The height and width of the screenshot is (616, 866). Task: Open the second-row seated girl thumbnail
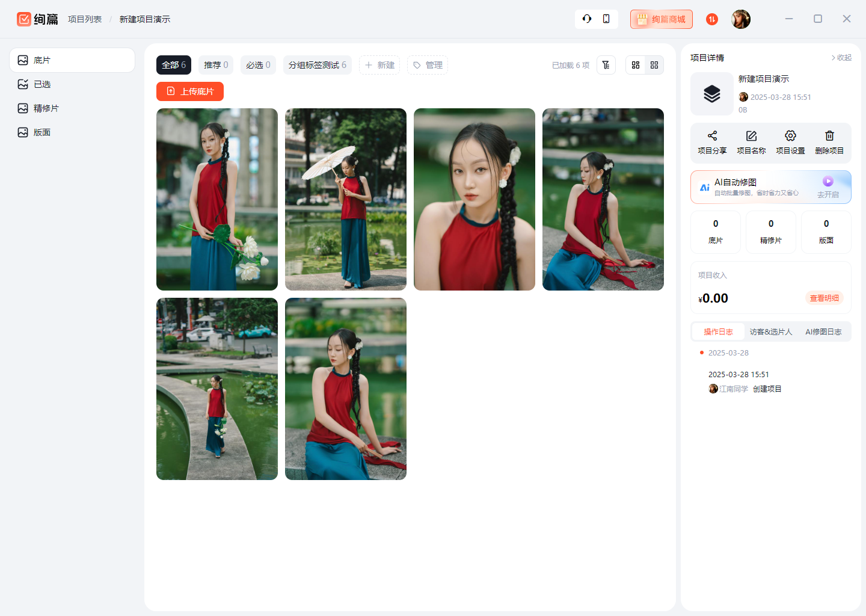pos(346,389)
